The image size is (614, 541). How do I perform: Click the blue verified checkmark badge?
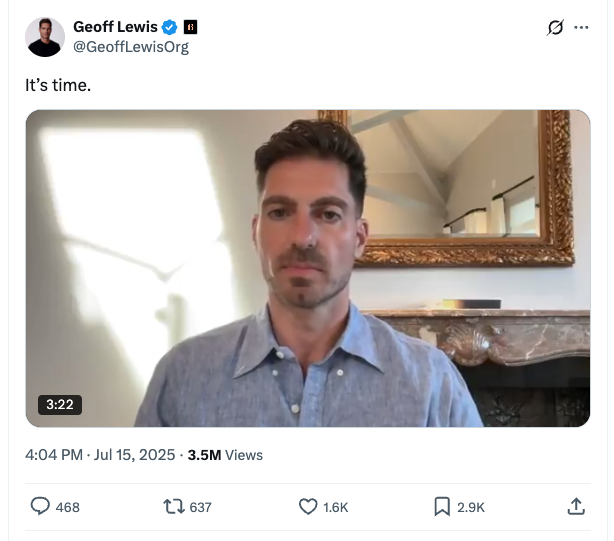pos(171,28)
